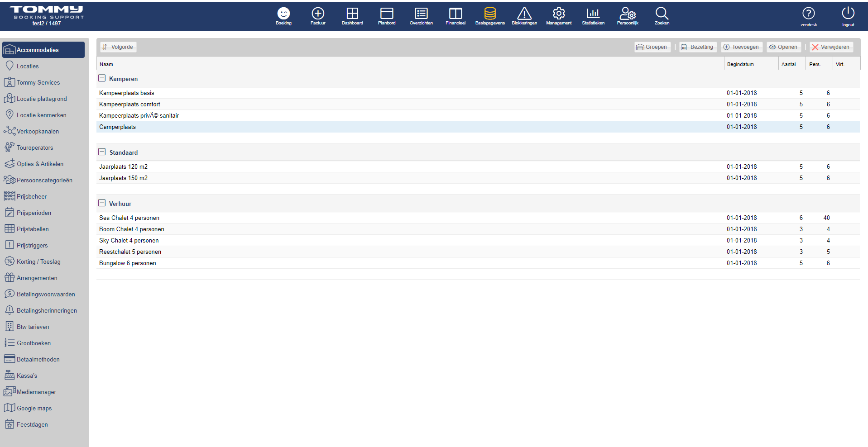Image resolution: width=868 pixels, height=447 pixels.
Task: Open Mediamanager sidebar item
Action: (x=43, y=392)
